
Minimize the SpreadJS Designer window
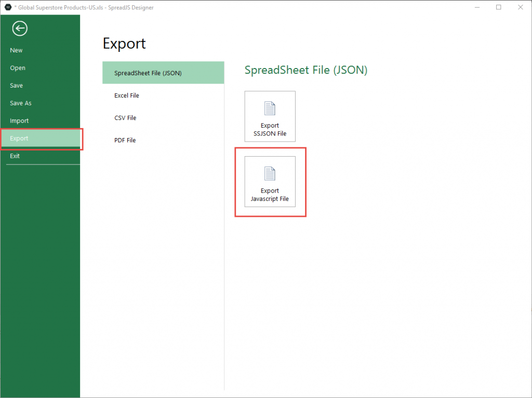(477, 7)
